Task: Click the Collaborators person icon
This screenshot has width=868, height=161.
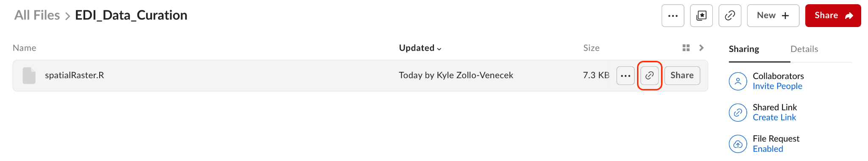Action: (738, 81)
